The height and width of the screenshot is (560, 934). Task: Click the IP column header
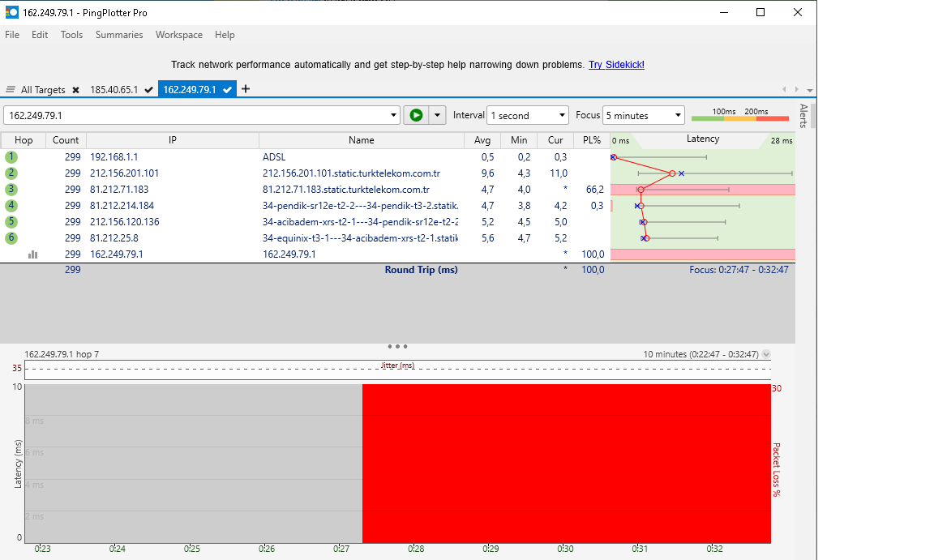pyautogui.click(x=173, y=140)
